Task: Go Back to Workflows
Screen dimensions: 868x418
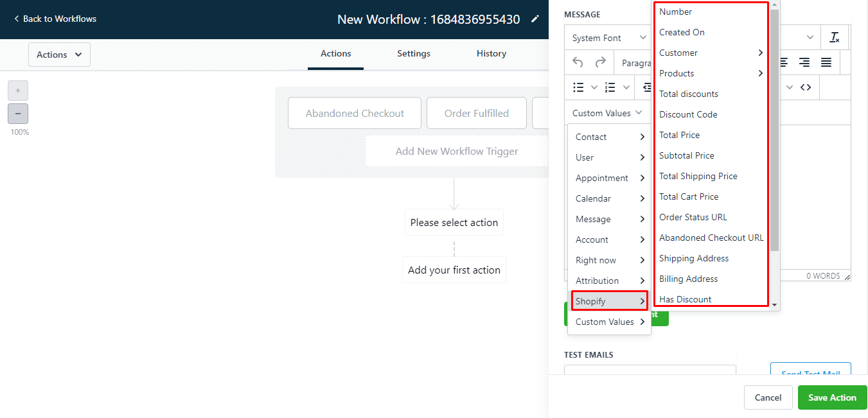Action: (x=55, y=19)
